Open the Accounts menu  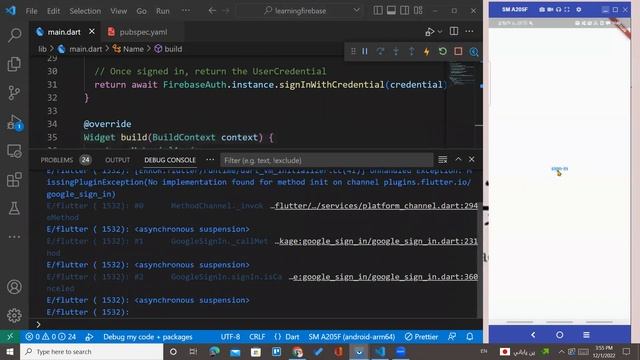point(14,287)
